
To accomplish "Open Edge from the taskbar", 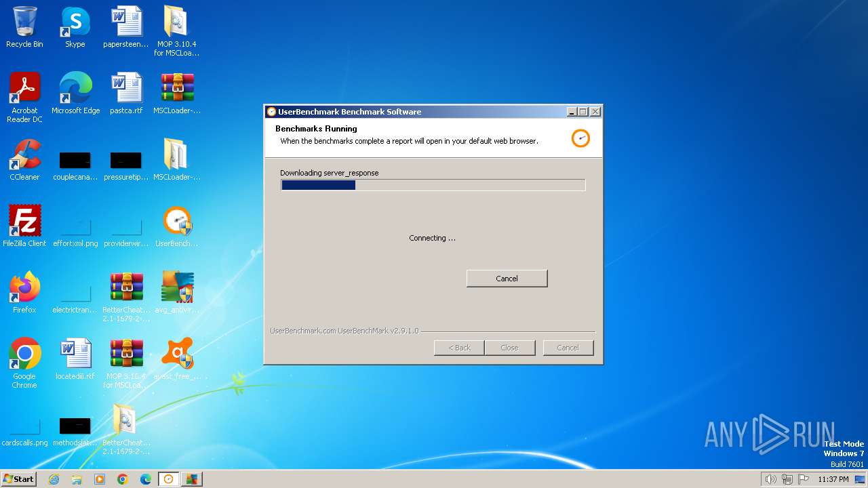I will point(146,479).
